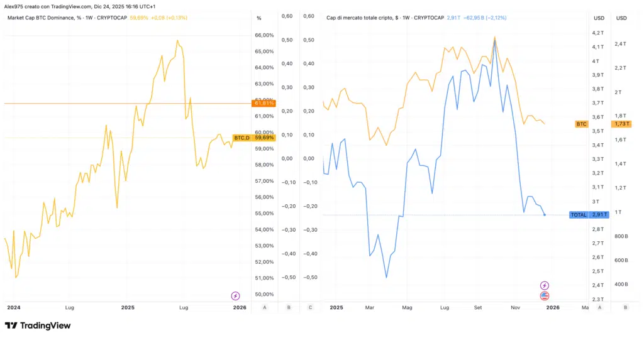Toggle scale C on the left chart
This screenshot has width=644, height=338.
point(311,307)
